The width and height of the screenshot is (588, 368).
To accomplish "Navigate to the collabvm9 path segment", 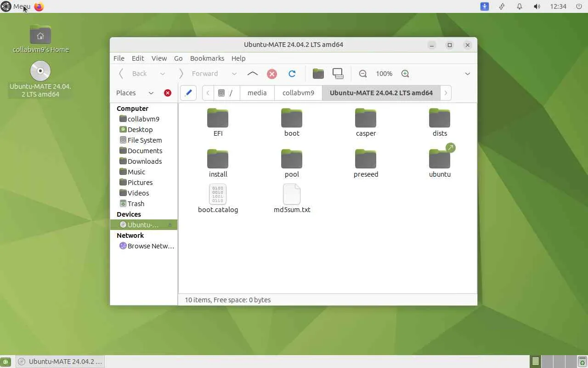I will tap(299, 93).
